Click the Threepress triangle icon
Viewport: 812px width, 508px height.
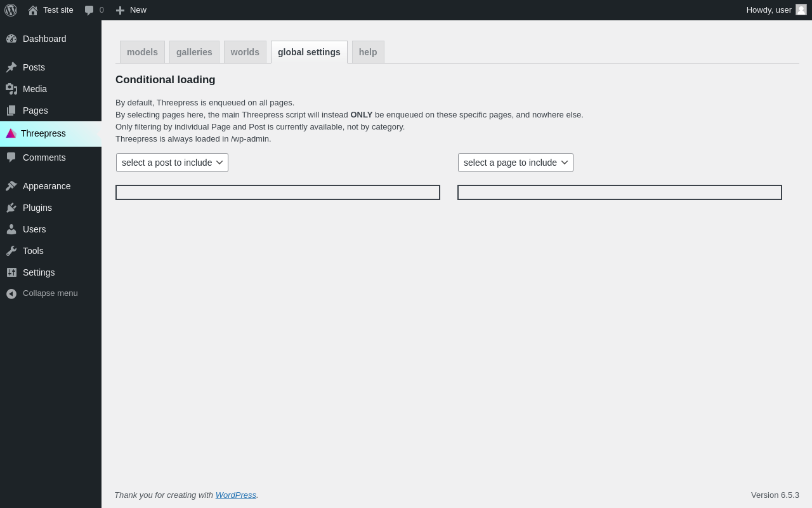pos(11,133)
